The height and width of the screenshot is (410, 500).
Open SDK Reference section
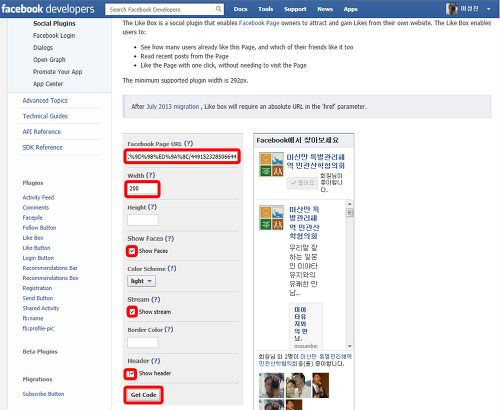pyautogui.click(x=42, y=147)
